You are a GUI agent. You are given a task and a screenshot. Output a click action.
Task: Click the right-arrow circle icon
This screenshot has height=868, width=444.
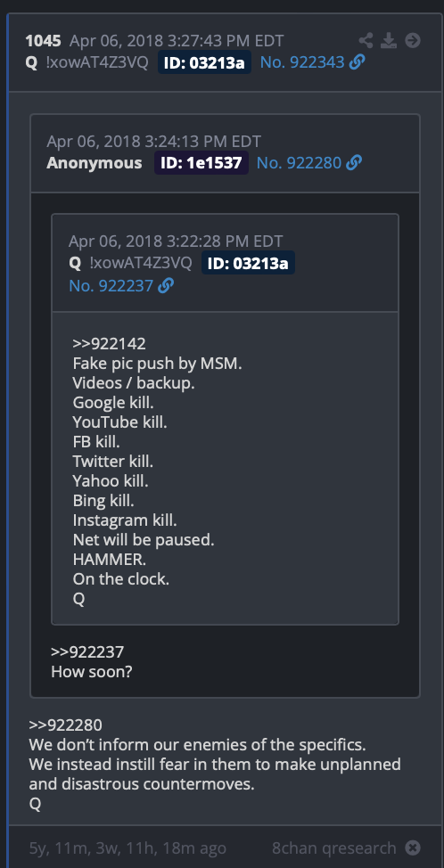413,40
